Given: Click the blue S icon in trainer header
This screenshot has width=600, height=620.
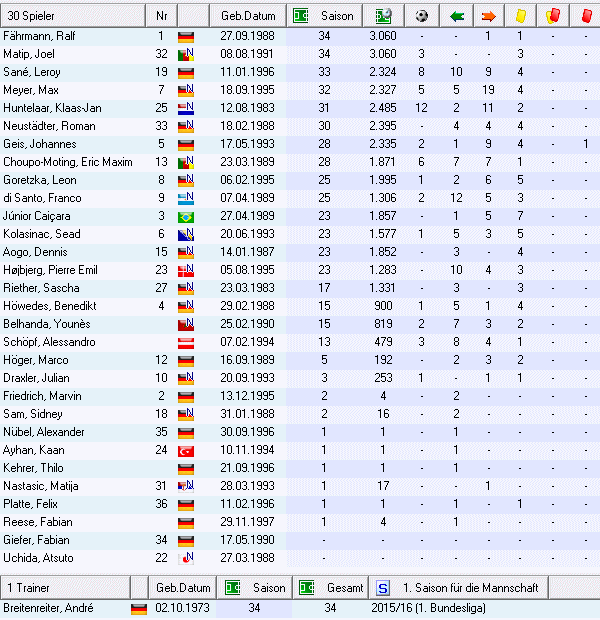Looking at the screenshot, I should 382,588.
